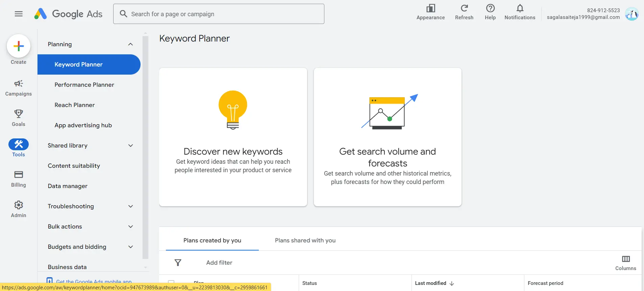The image size is (644, 291).
Task: Open the account profile avatar
Action: click(x=631, y=14)
